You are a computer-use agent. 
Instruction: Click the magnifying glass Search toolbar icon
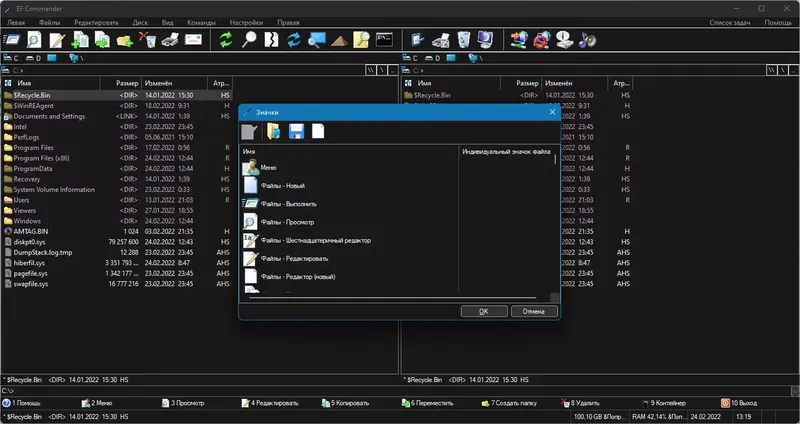(249, 40)
